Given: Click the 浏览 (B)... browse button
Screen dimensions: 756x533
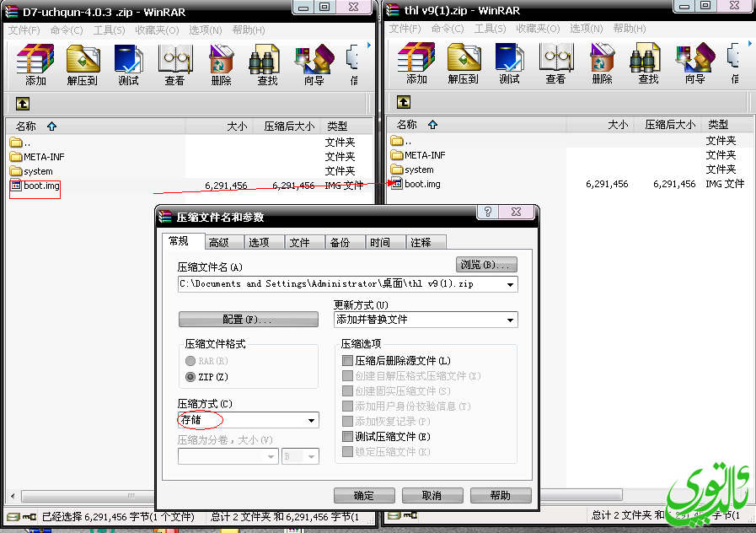Looking at the screenshot, I should click(x=486, y=265).
